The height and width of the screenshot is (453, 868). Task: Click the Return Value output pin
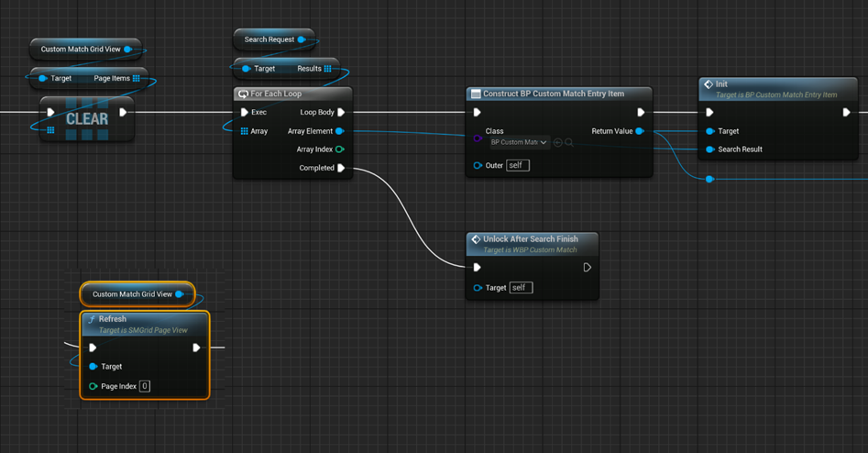click(640, 131)
